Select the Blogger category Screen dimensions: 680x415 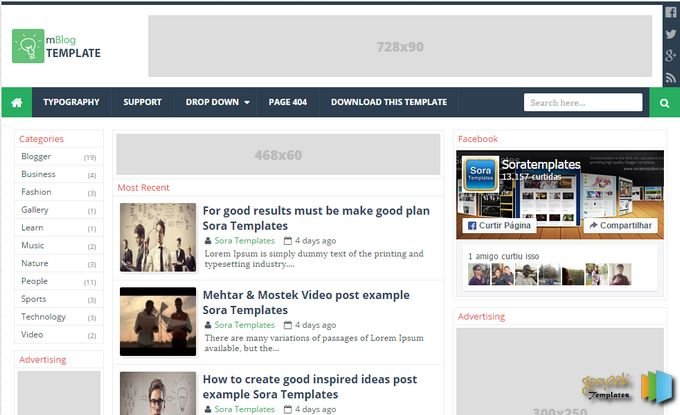click(36, 157)
